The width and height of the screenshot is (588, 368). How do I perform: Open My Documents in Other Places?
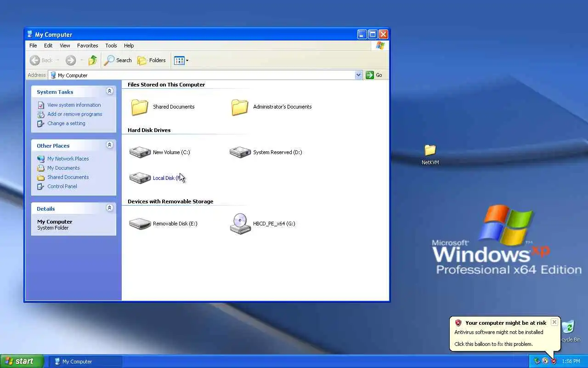coord(63,168)
